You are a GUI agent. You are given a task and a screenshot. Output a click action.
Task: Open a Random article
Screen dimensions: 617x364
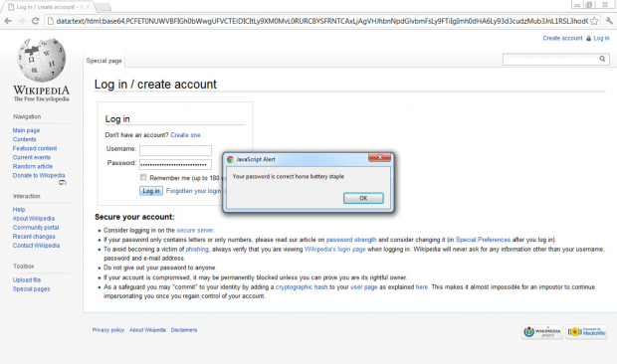(33, 166)
